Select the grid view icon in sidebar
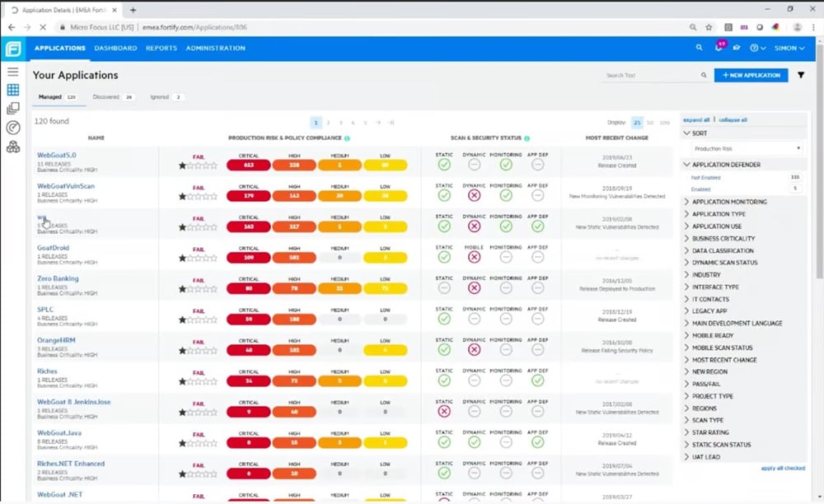The width and height of the screenshot is (824, 504). [12, 91]
